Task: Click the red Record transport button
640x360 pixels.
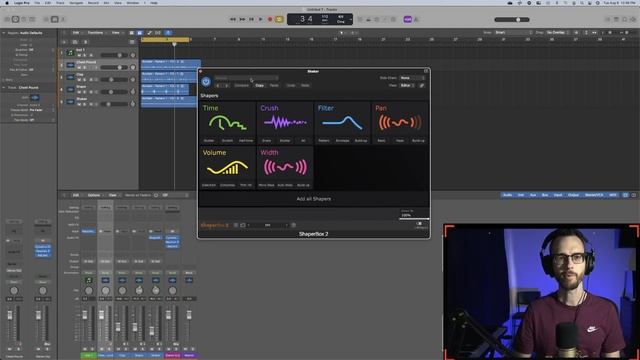Action: 270,19
